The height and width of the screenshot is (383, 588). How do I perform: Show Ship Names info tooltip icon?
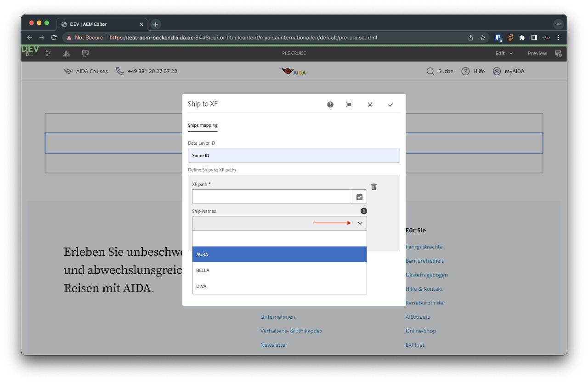364,211
